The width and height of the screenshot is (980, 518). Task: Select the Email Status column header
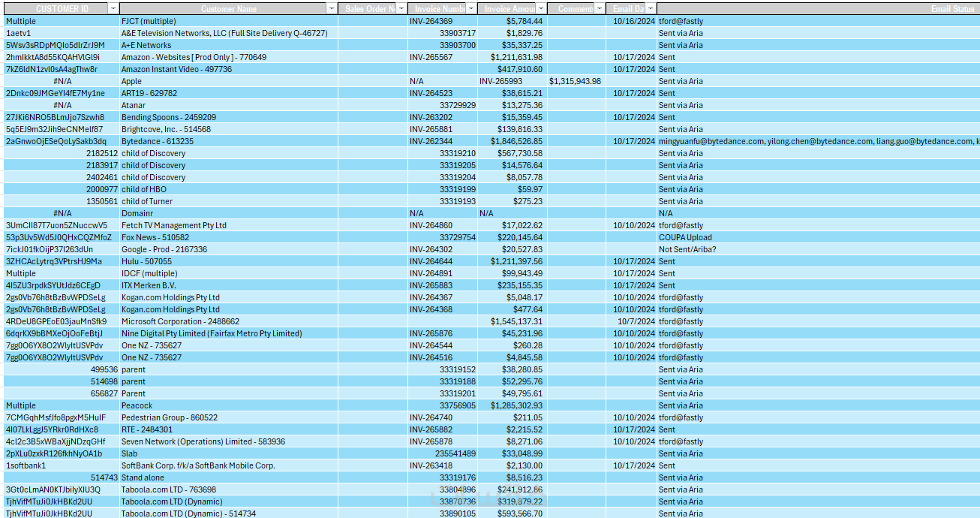pos(819,8)
